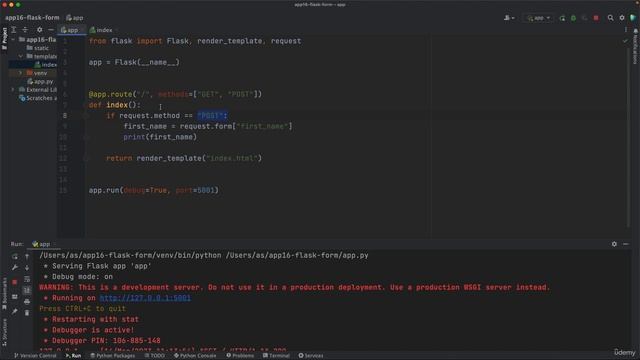The height and width of the screenshot is (360, 640).
Task: Click app16-flask-form breadcrumb in navigation bar
Action: (32, 18)
